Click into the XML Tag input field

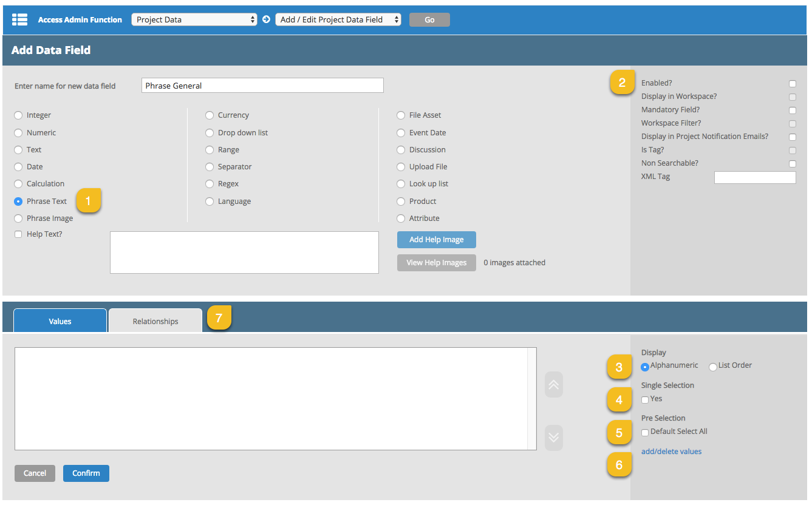tap(754, 177)
